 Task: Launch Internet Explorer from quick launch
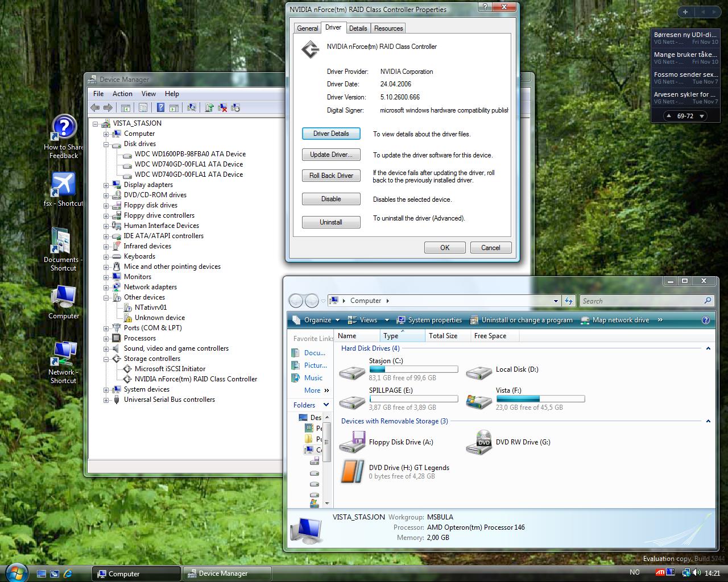[x=68, y=573]
